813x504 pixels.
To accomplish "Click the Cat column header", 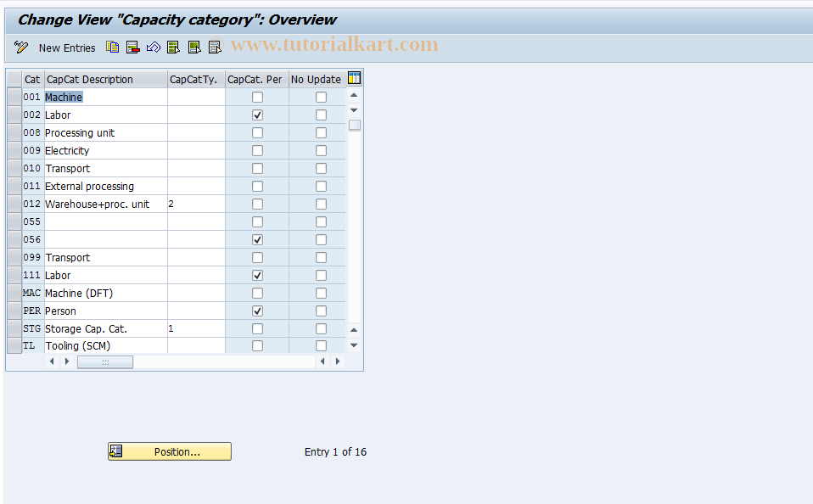I will [x=32, y=80].
